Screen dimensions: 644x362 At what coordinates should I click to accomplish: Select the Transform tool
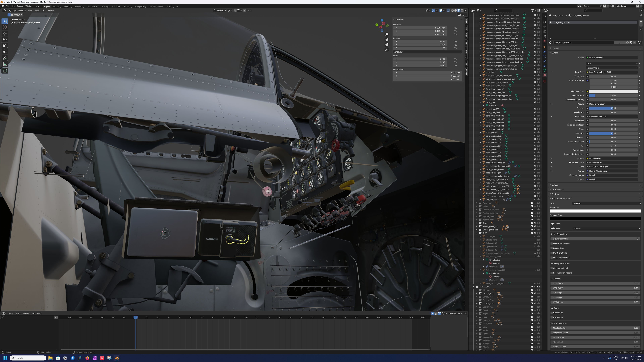click(5, 51)
